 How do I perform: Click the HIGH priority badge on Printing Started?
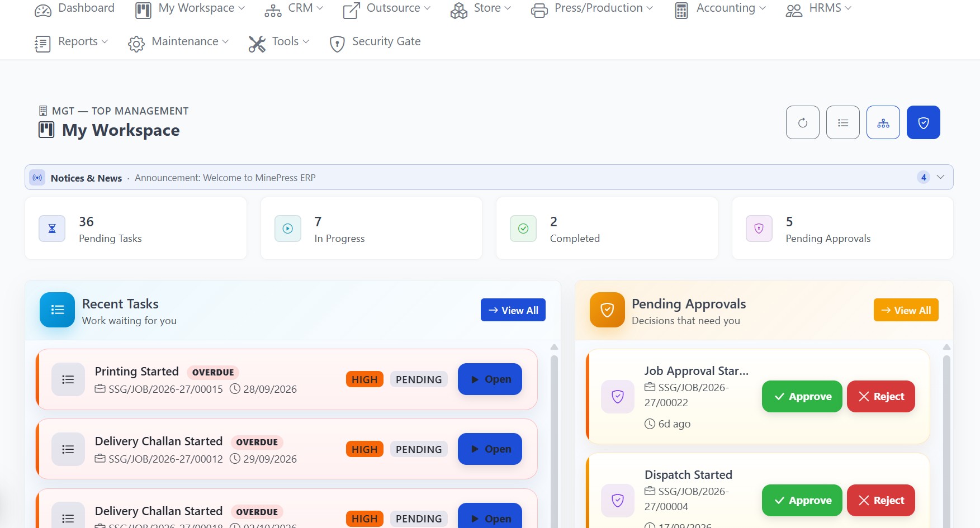coord(364,379)
